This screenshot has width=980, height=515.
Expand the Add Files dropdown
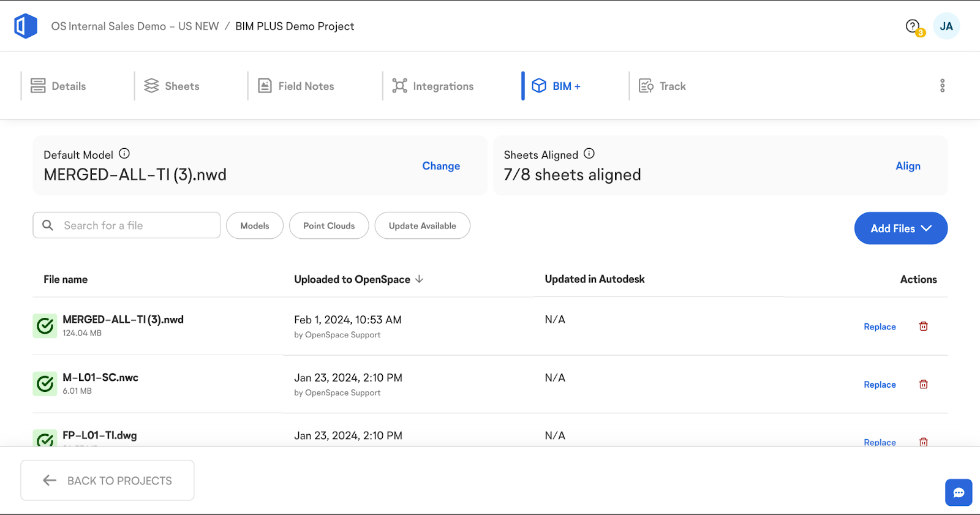900,228
